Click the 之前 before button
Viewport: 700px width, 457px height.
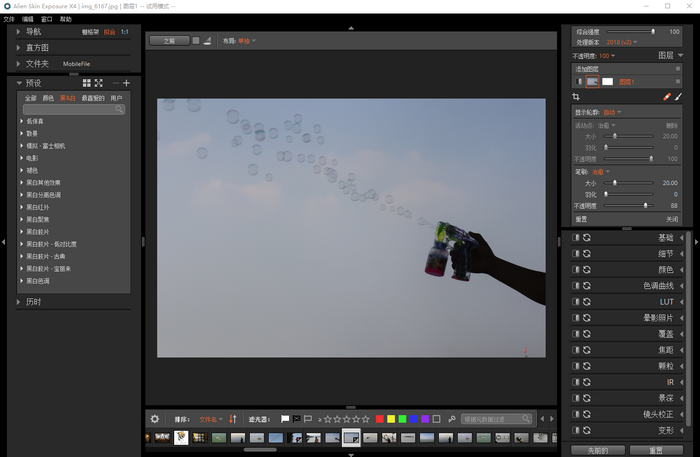pos(168,41)
